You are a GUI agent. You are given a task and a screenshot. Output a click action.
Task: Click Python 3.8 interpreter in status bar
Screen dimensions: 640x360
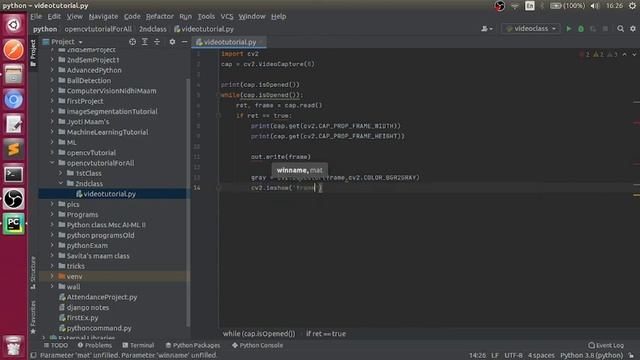[591, 356]
